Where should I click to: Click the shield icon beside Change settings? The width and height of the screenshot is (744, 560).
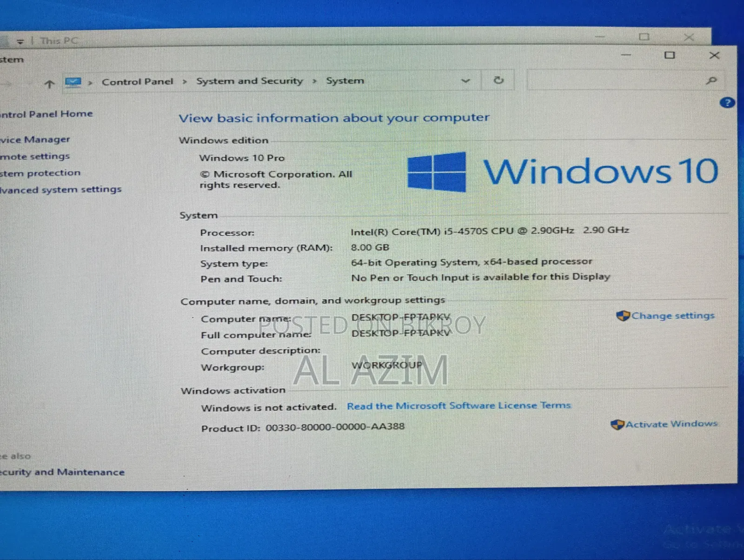623,316
